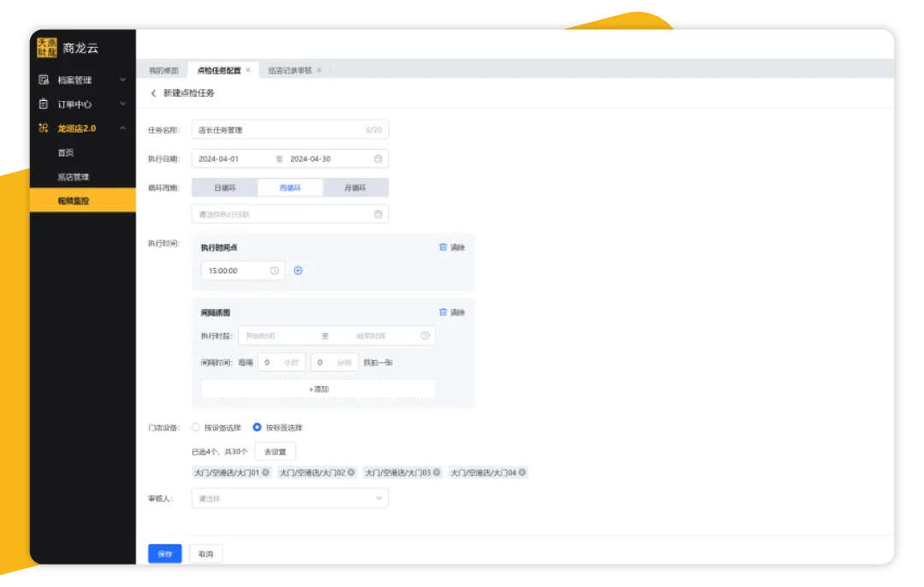This screenshot has width=924, height=587.
Task: Click the 商龙云 logo icon
Action: click(x=47, y=48)
